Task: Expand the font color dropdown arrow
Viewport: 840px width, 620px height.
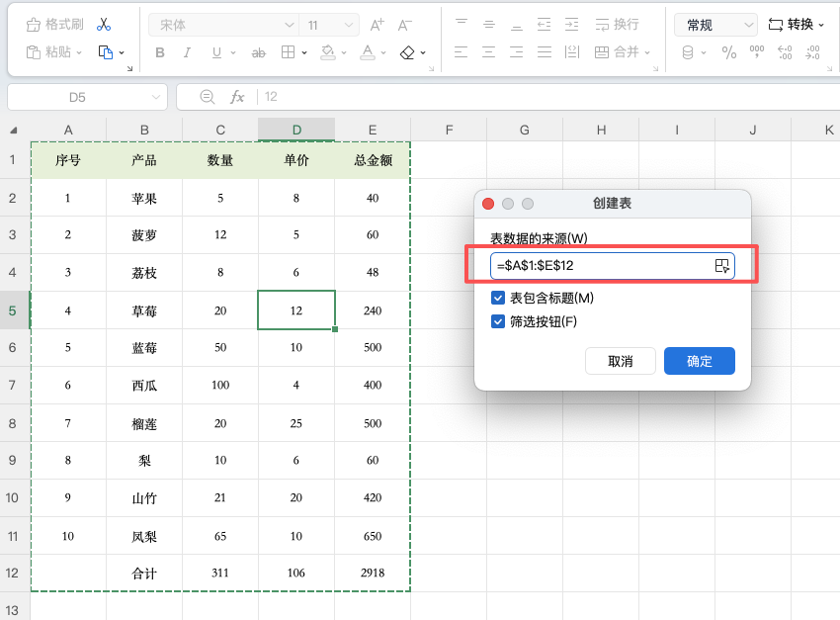Action: coord(383,52)
